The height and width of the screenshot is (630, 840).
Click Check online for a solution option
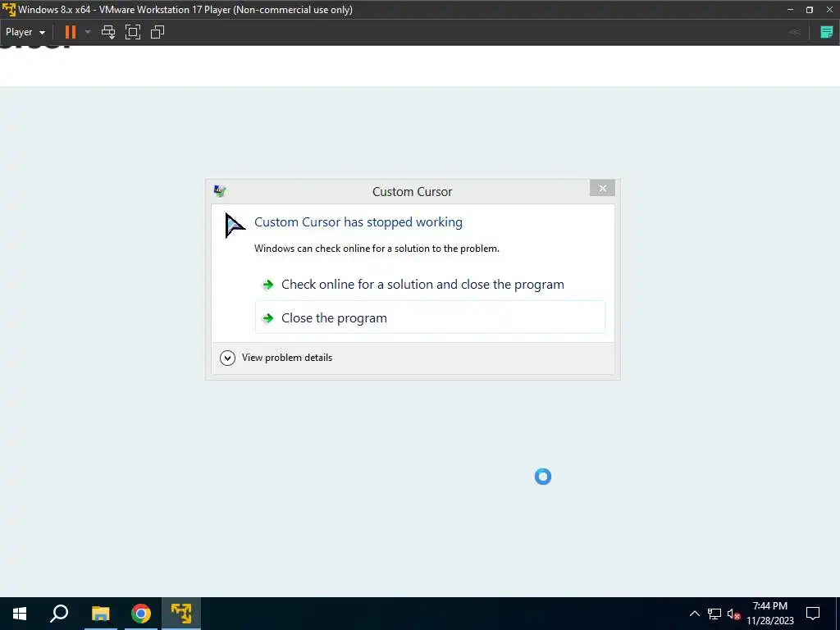[430, 285]
